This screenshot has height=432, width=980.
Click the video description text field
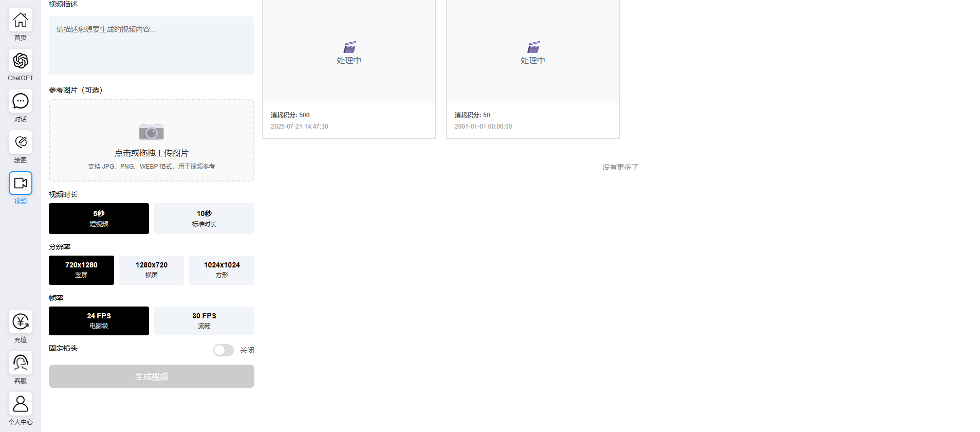click(x=151, y=46)
